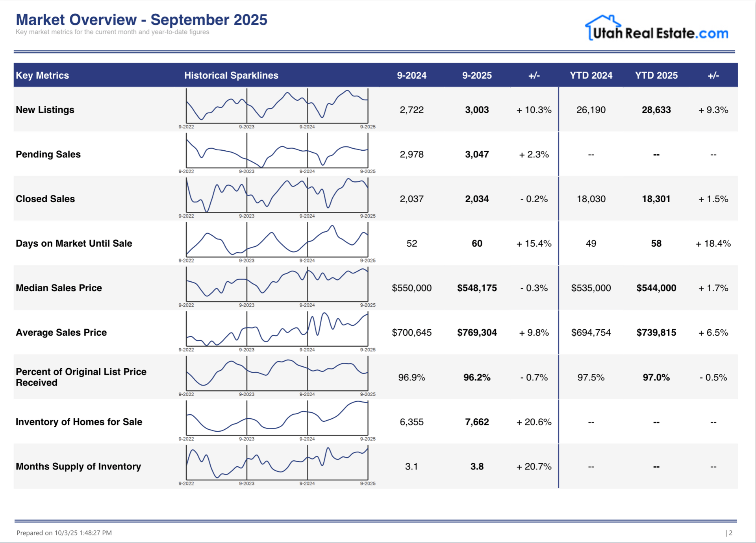Screen dimensions: 756x543
Task: Click the Average Sales Price sparkline
Action: (277, 329)
